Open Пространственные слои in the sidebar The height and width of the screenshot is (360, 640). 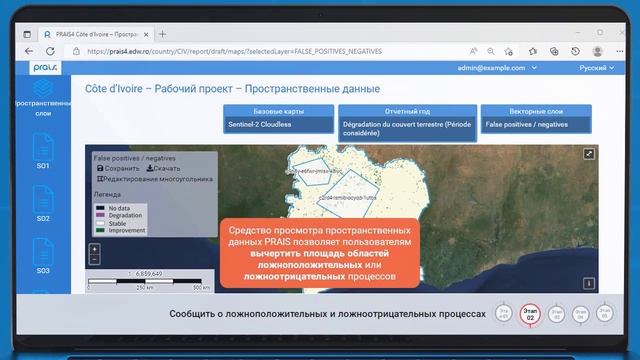pos(43,98)
